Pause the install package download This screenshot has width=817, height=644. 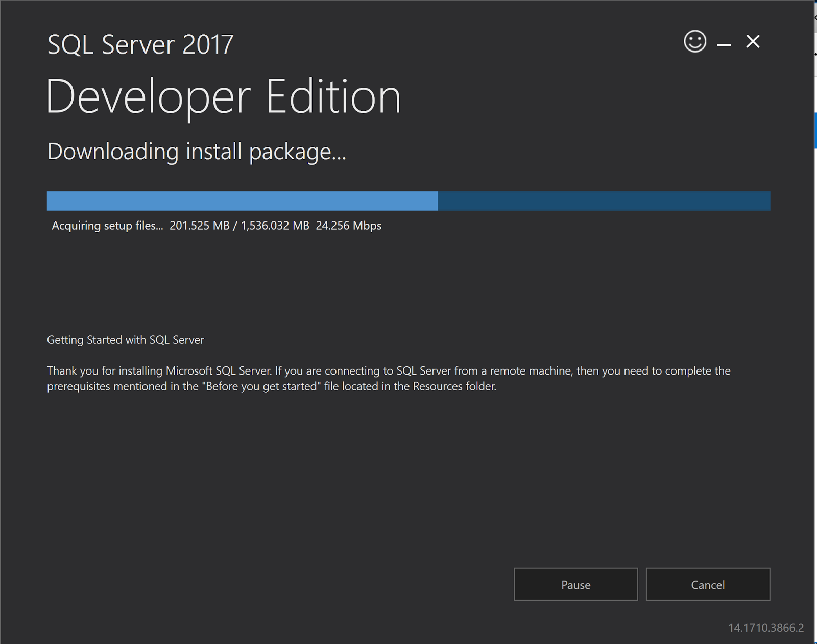click(x=575, y=584)
